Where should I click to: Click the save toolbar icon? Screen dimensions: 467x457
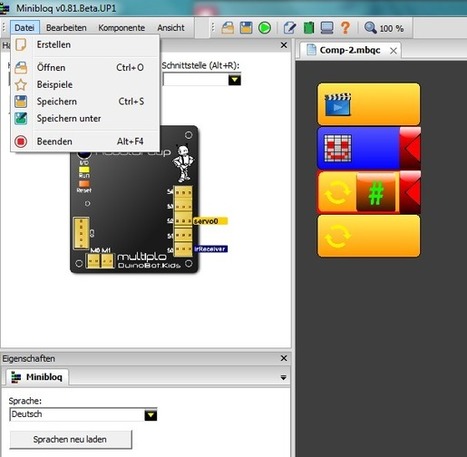tap(246, 28)
